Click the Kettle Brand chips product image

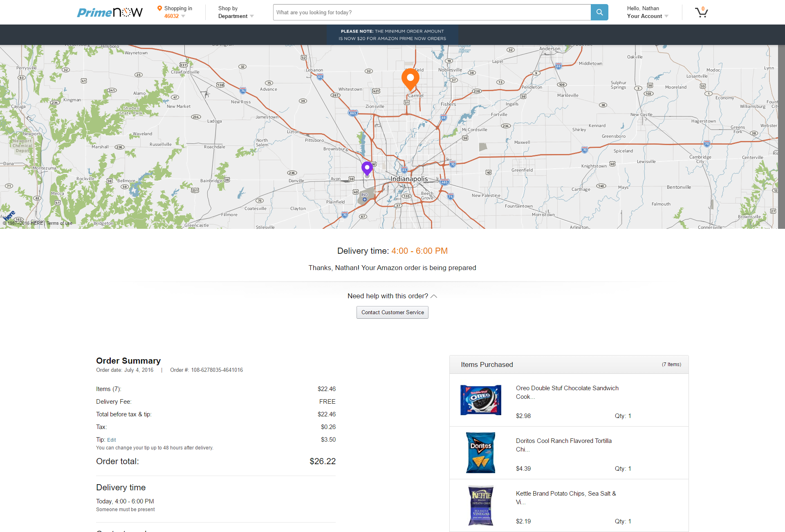pyautogui.click(x=480, y=505)
